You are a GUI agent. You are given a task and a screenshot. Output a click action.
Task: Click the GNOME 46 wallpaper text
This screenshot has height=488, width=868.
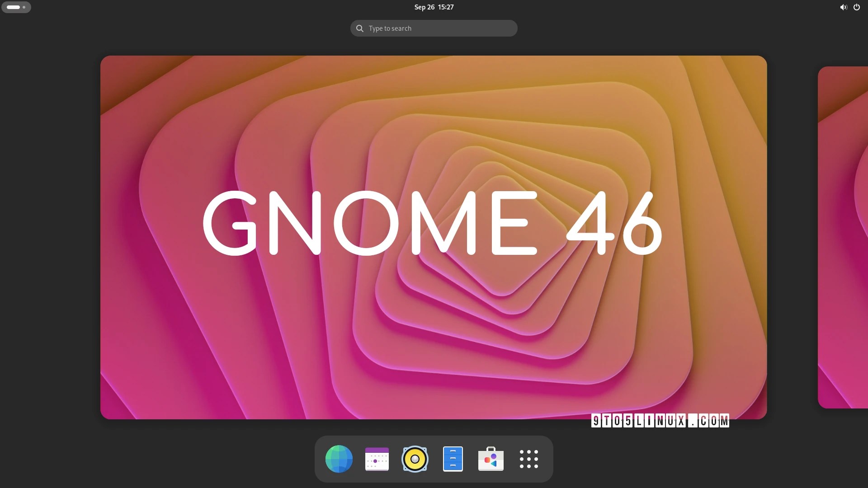(x=433, y=223)
